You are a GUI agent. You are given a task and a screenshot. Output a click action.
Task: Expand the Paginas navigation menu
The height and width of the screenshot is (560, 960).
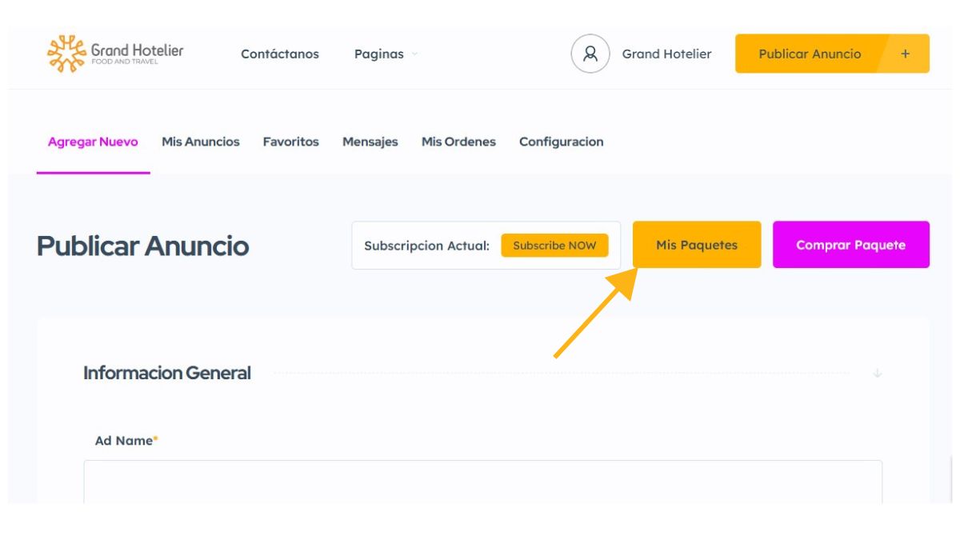click(x=382, y=54)
